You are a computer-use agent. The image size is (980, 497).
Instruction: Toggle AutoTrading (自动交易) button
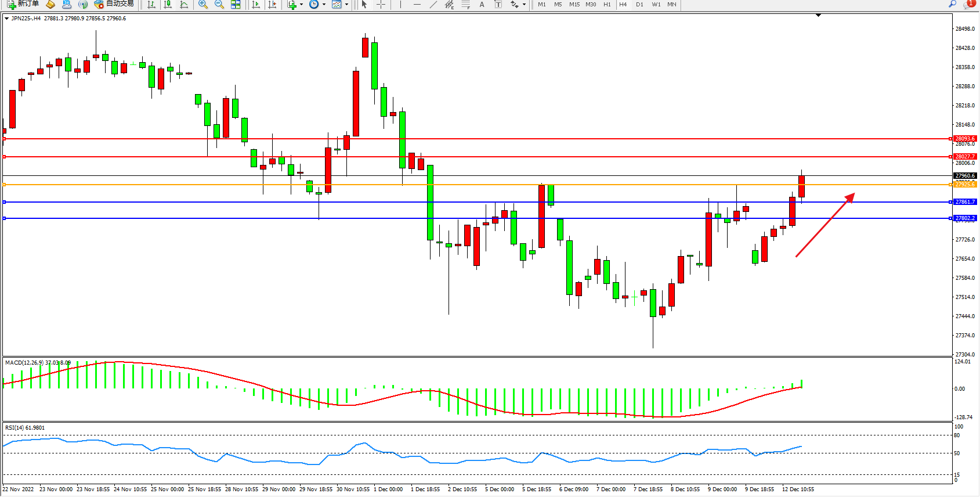114,4
